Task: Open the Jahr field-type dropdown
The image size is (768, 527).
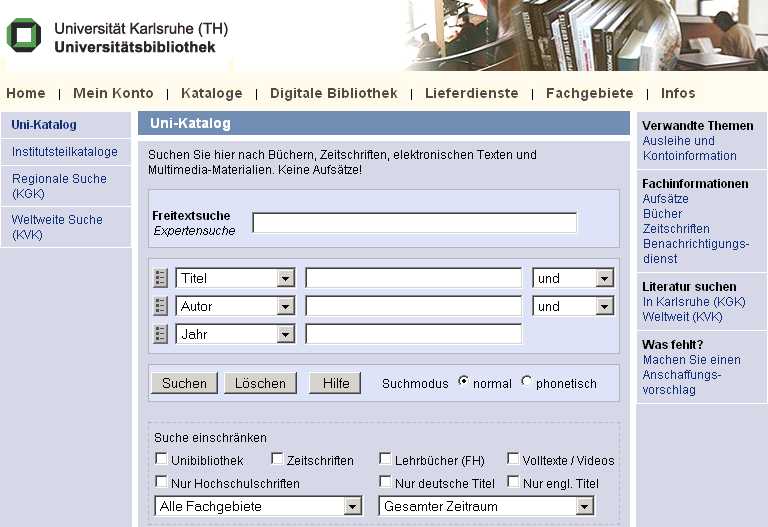Action: (235, 334)
